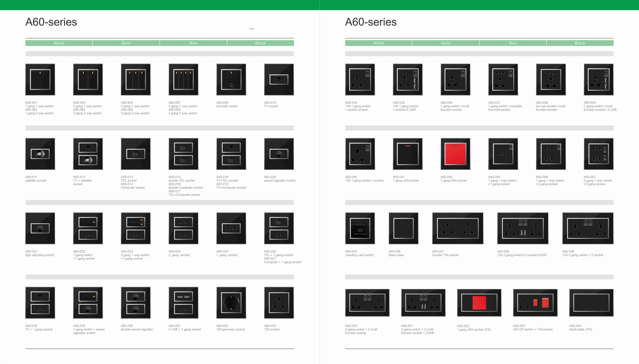Select the A60-057 2 gang switch socket image

tap(599, 154)
